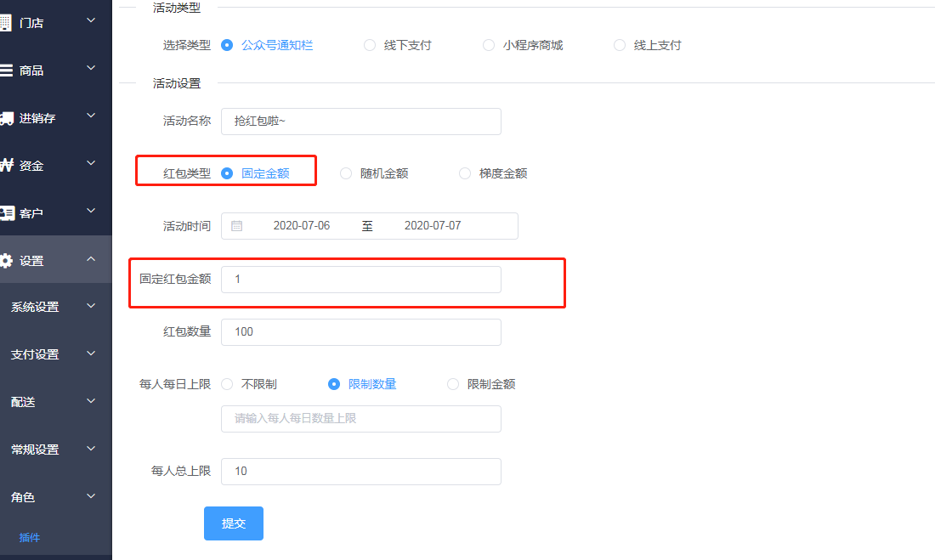Expand the 常规设置 submenu chevron
Screen dimensions: 935x560
[x=91, y=449]
